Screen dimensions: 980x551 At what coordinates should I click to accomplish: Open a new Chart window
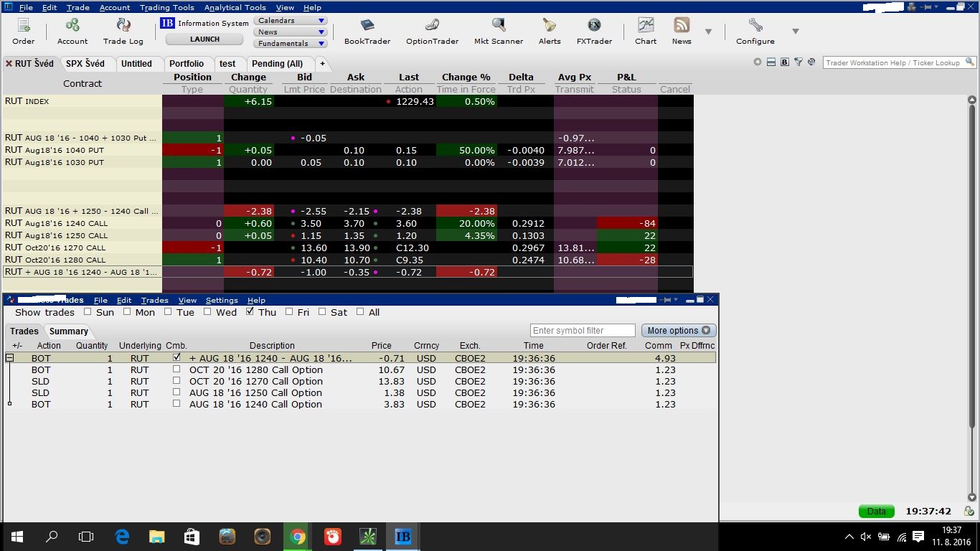pos(646,32)
